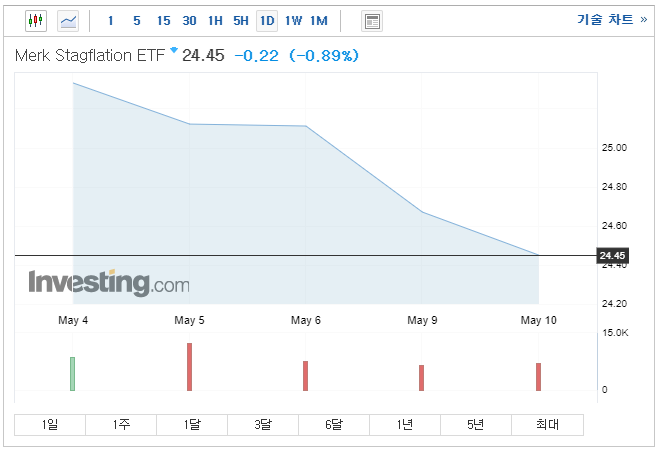Switch to candlestick chart type
This screenshot has width=662, height=452.
pyautogui.click(x=36, y=21)
